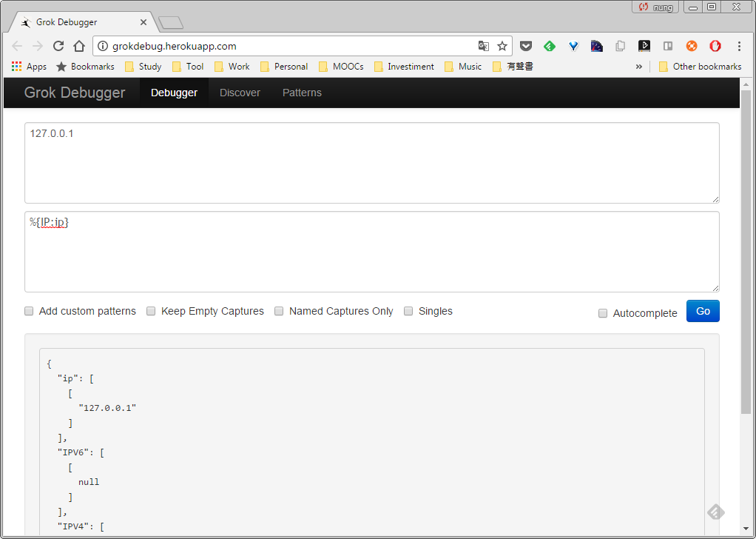Switch to the Debugger nav tab
756x539 pixels.
pyautogui.click(x=174, y=93)
